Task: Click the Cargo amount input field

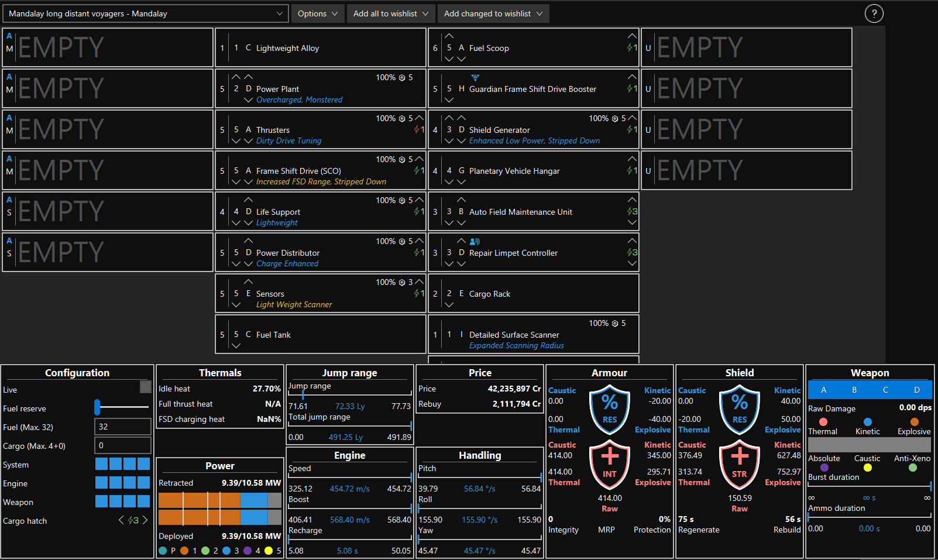Action: (122, 445)
